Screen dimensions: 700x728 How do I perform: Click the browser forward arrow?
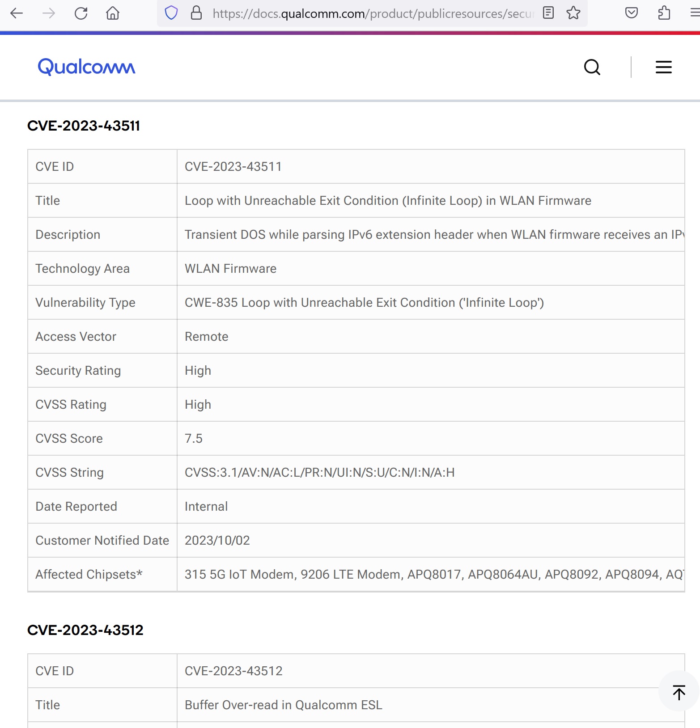pos(49,13)
